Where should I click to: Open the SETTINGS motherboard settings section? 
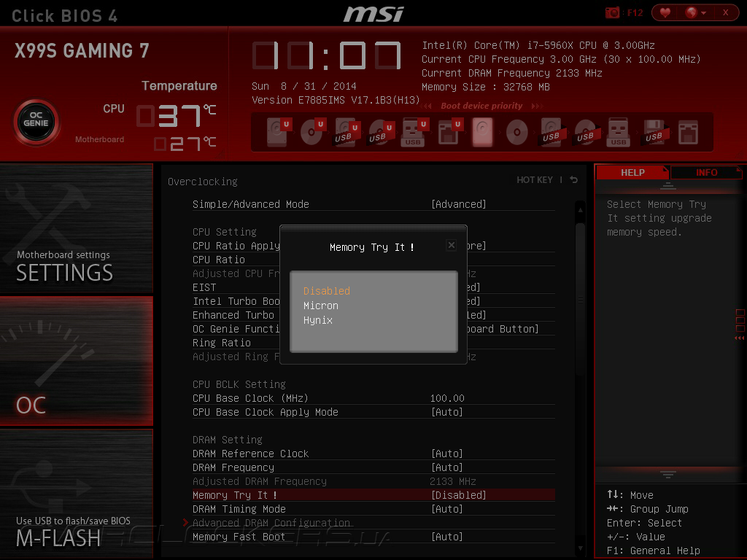click(x=76, y=228)
